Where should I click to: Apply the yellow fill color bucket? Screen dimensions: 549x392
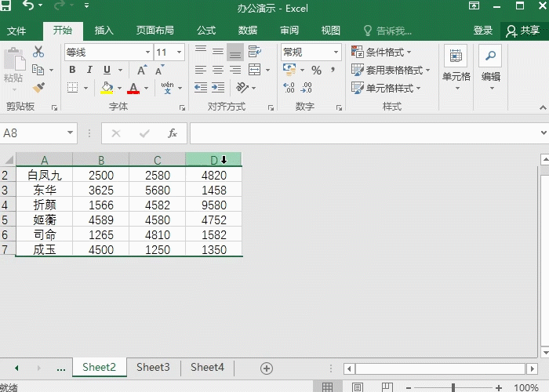pyautogui.click(x=107, y=88)
